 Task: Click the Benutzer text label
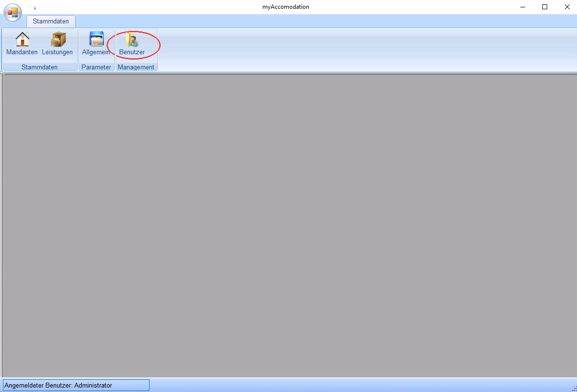tap(132, 52)
